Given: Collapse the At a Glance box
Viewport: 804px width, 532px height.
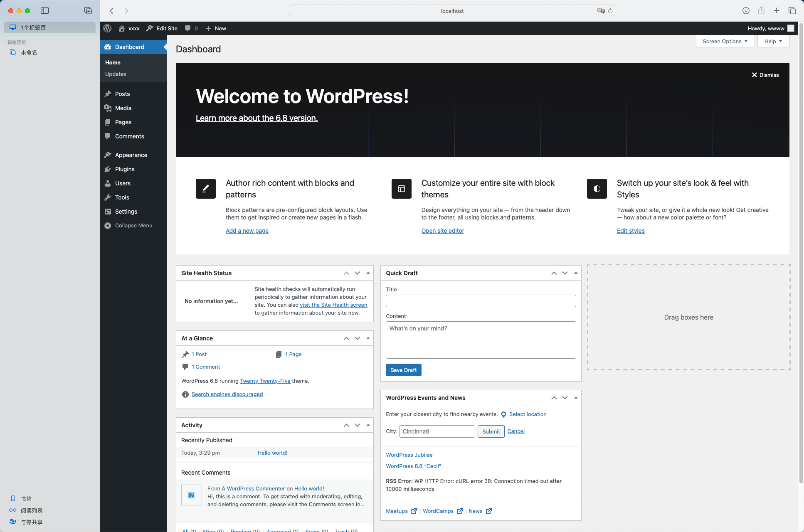Looking at the screenshot, I should pyautogui.click(x=367, y=338).
